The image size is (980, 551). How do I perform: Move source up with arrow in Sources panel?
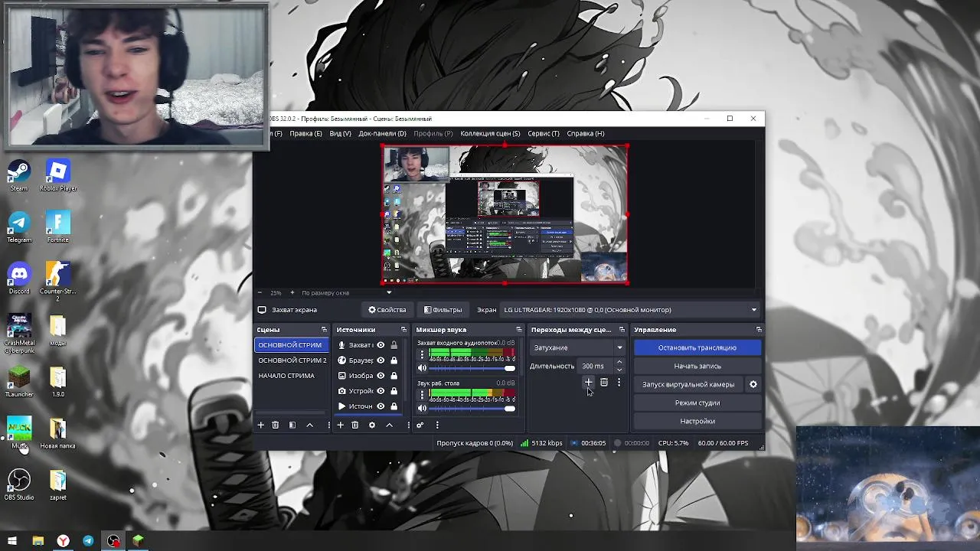(x=389, y=425)
